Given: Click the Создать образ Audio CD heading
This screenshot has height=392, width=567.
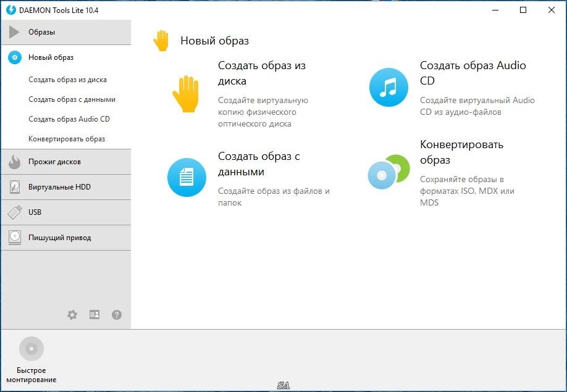Looking at the screenshot, I should coord(473,73).
